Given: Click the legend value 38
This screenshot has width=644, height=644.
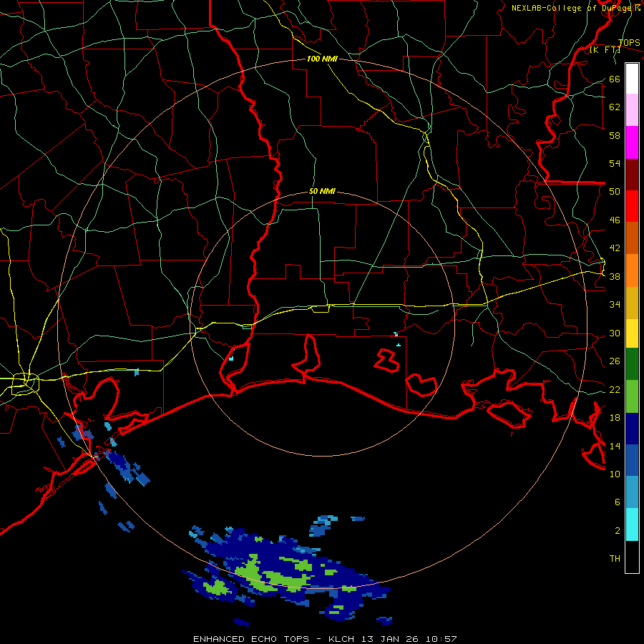Looking at the screenshot, I should [x=615, y=276].
